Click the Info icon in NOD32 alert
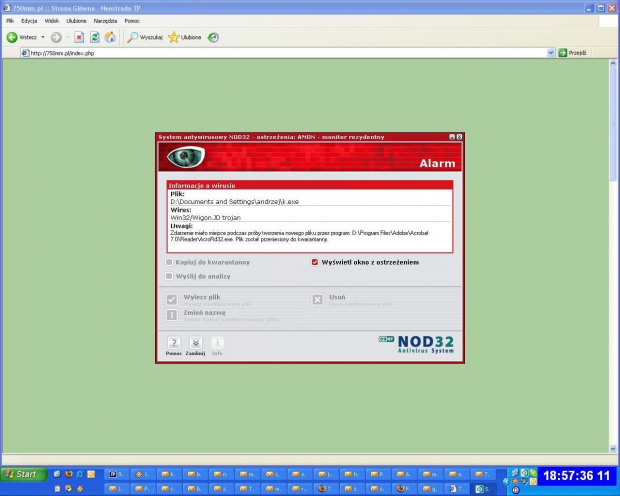Viewport: 620px width, 496px height. (x=217, y=342)
